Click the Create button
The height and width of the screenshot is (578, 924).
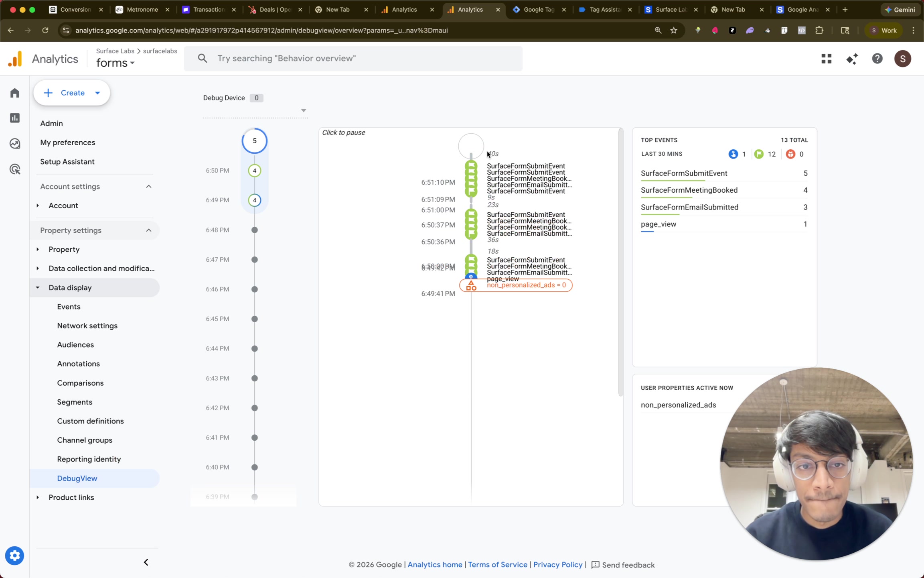[x=71, y=93]
